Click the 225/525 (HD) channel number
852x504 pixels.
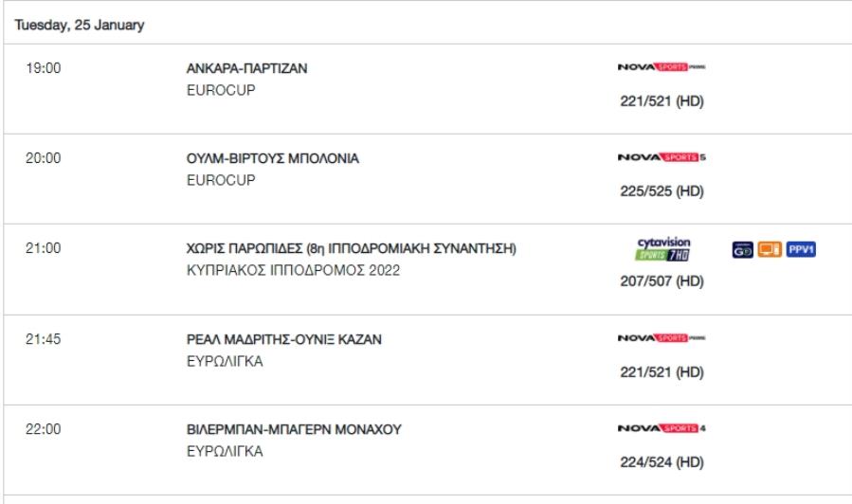point(662,191)
